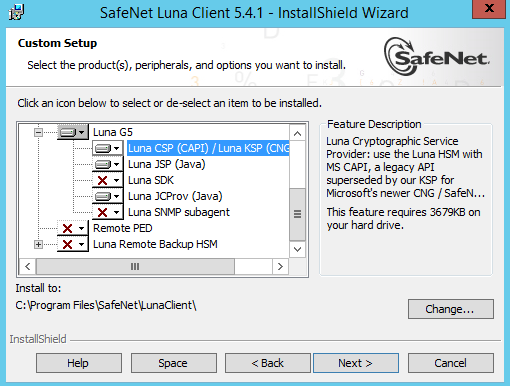The height and width of the screenshot is (386, 510).
Task: Proceed with the Next > button
Action: pos(356,363)
